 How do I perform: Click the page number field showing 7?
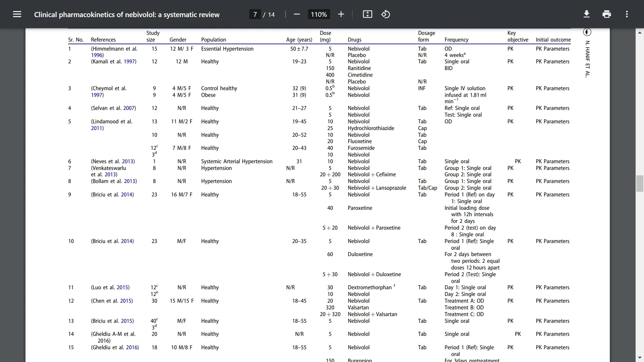[255, 14]
